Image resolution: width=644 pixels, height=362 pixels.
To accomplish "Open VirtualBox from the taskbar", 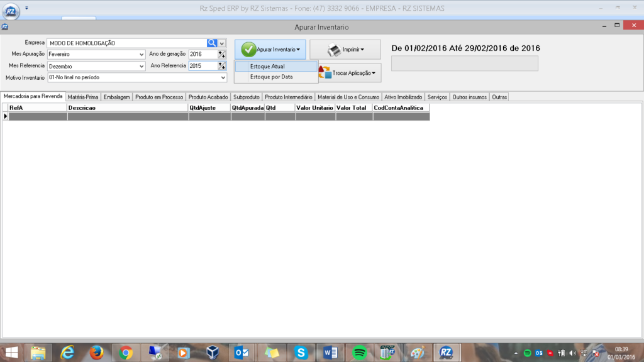I will click(x=213, y=352).
